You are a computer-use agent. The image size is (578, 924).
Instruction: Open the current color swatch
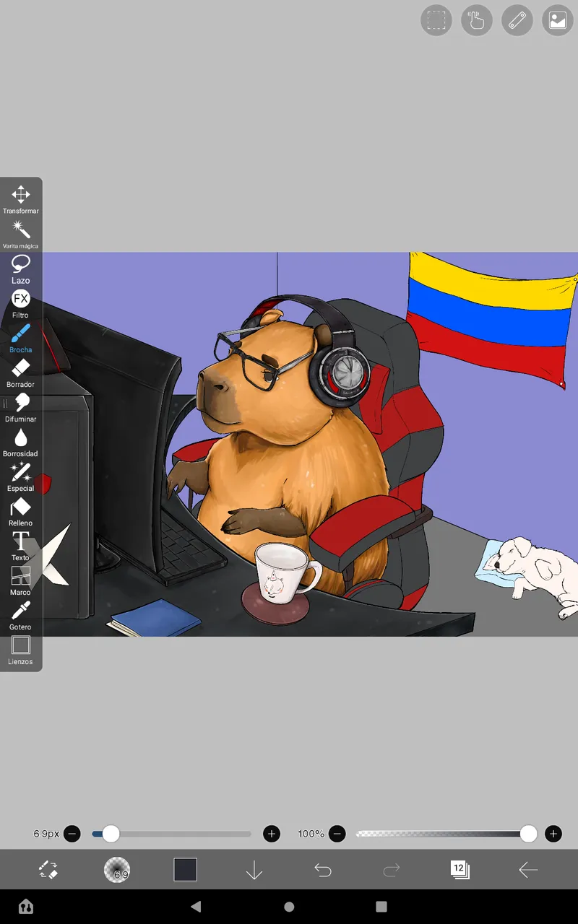pyautogui.click(x=186, y=870)
